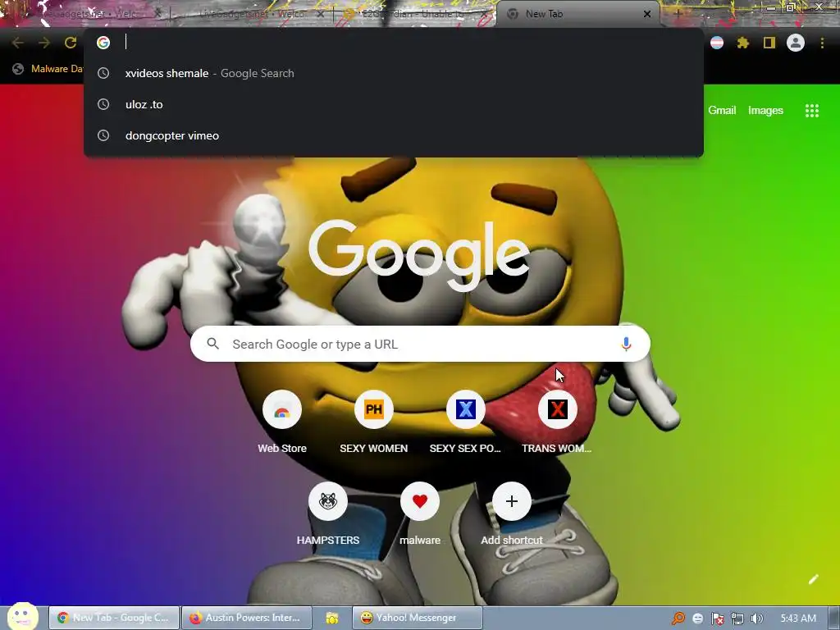Open the Google apps grid icon
Image resolution: width=840 pixels, height=630 pixels.
(812, 111)
